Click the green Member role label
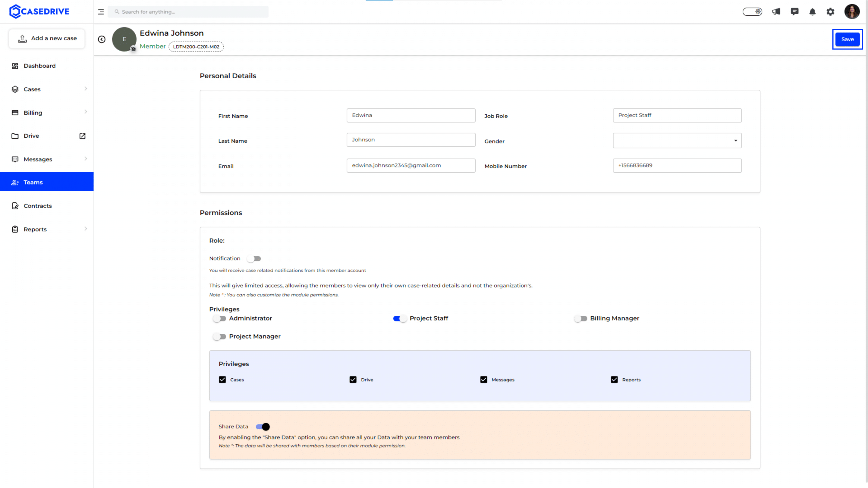Image resolution: width=868 pixels, height=488 pixels. click(153, 46)
